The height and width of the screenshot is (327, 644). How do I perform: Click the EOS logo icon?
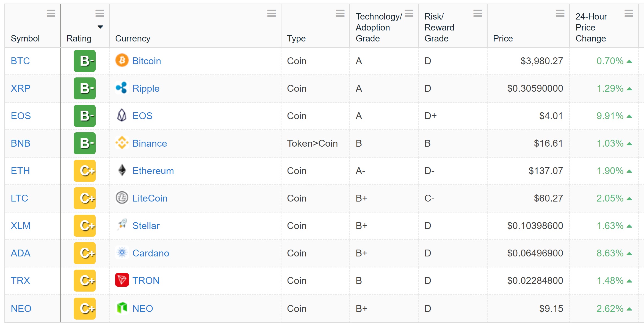pos(122,115)
